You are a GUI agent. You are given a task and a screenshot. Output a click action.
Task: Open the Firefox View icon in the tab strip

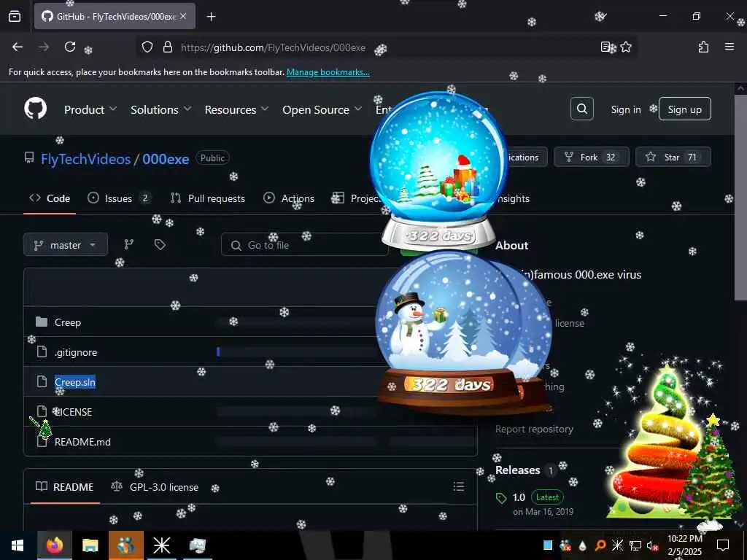[15, 17]
